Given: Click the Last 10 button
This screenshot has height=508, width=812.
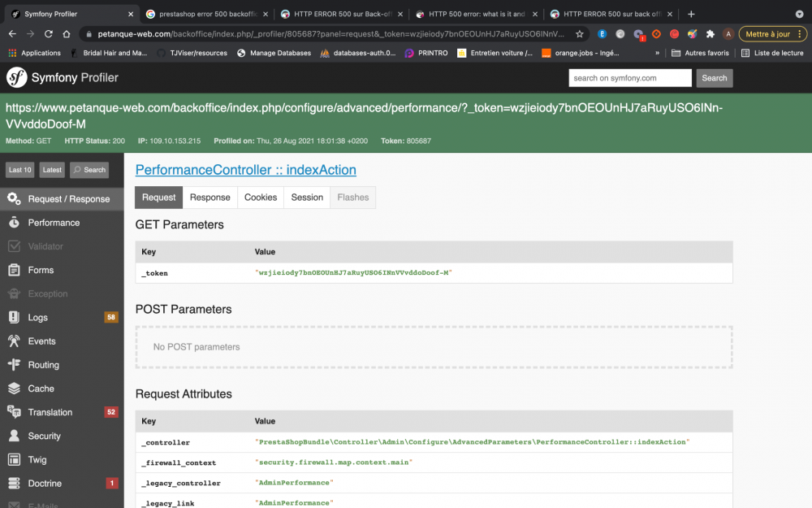Looking at the screenshot, I should tap(20, 170).
